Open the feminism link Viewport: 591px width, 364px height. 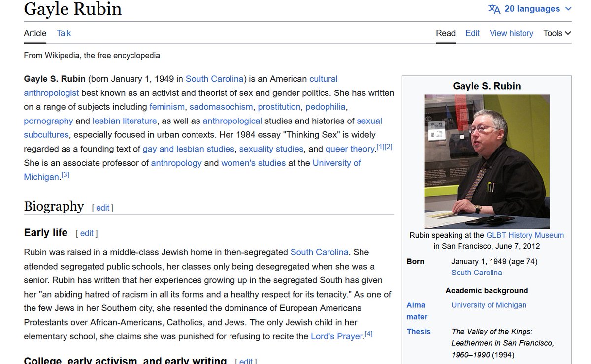click(x=167, y=107)
